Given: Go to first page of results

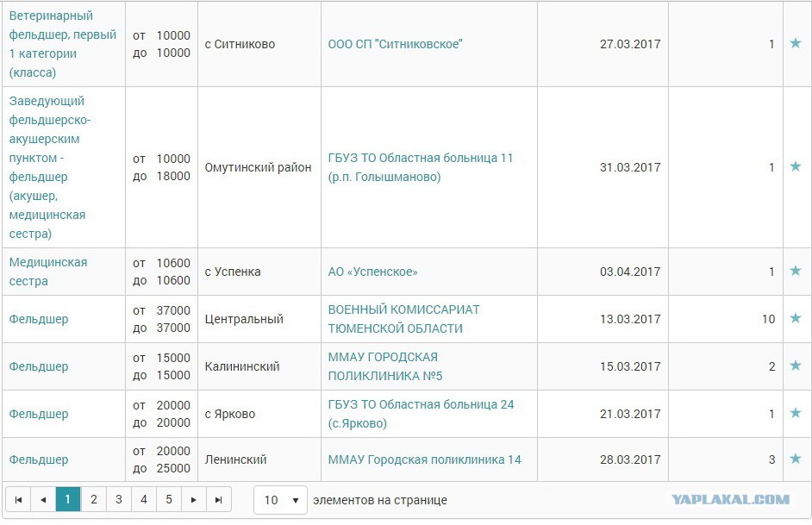Looking at the screenshot, I should (18, 500).
